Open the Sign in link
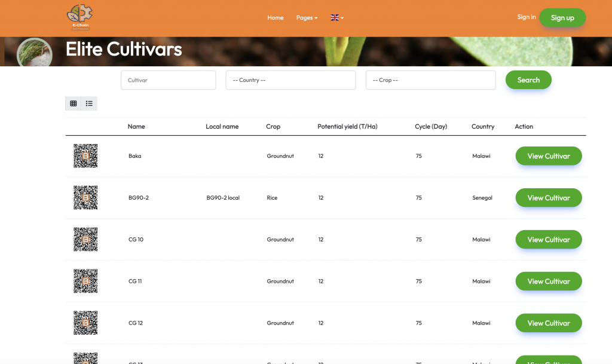Viewport: 612px width, 364px height. coord(527,17)
